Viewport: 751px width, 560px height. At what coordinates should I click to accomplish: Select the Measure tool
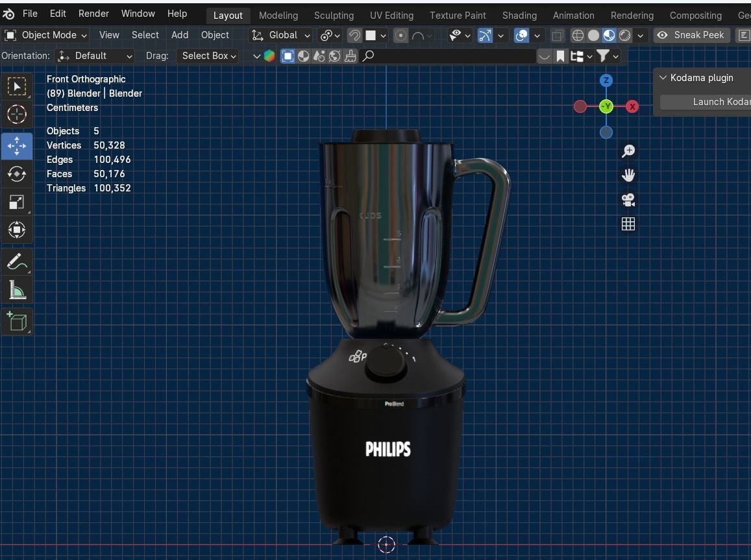coord(17,290)
